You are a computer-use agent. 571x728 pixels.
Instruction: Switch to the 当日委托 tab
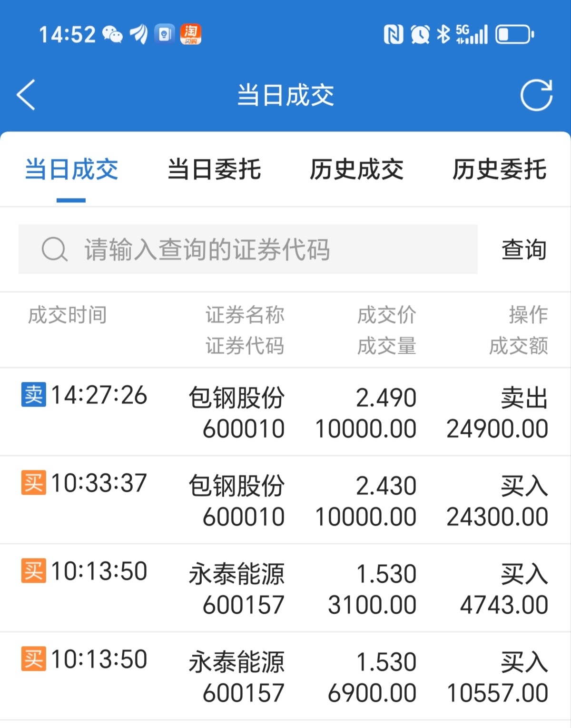(214, 170)
